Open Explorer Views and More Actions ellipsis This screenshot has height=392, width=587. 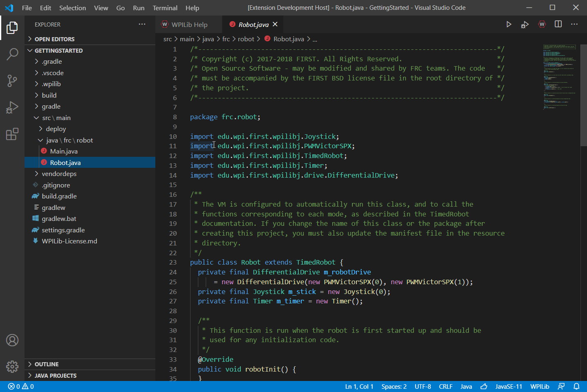coord(142,24)
